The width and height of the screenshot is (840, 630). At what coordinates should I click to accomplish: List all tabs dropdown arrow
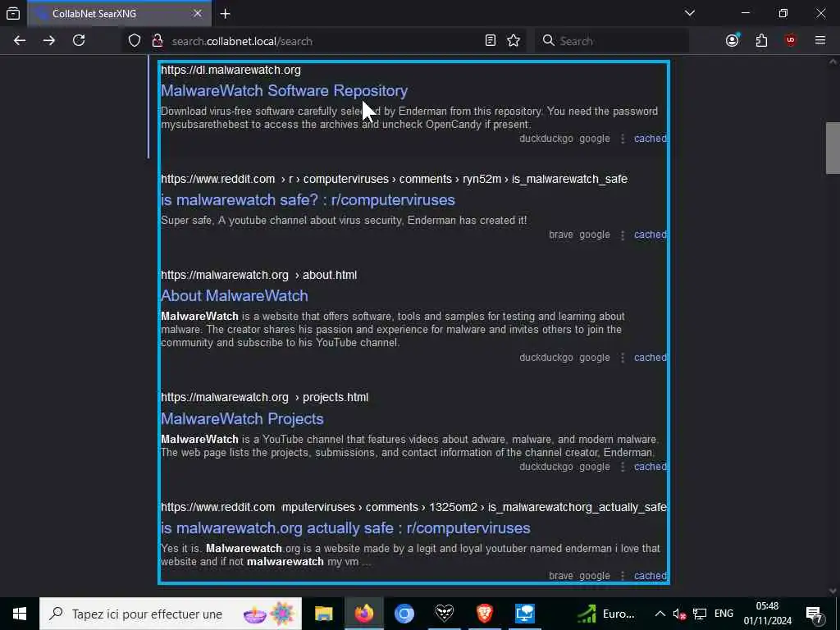click(x=690, y=13)
